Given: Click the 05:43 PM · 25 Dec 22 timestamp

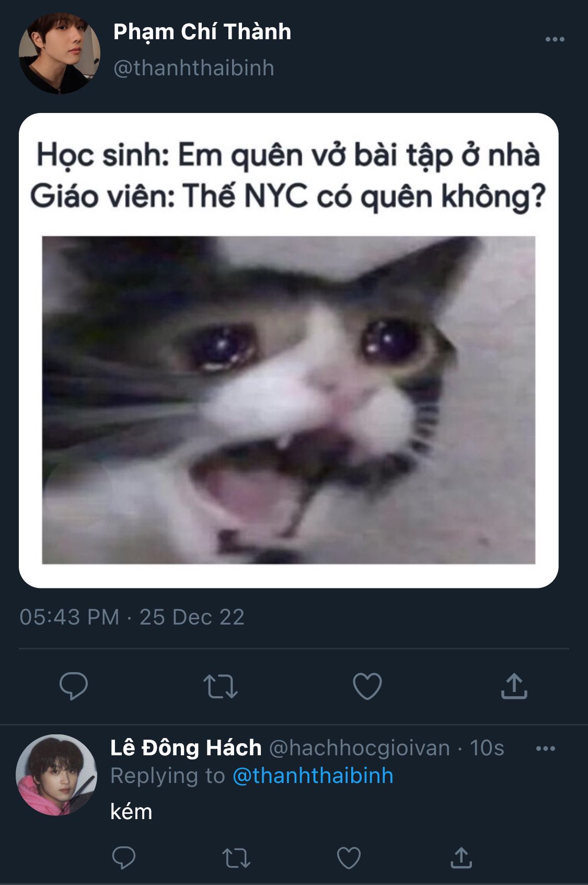Looking at the screenshot, I should tap(132, 617).
